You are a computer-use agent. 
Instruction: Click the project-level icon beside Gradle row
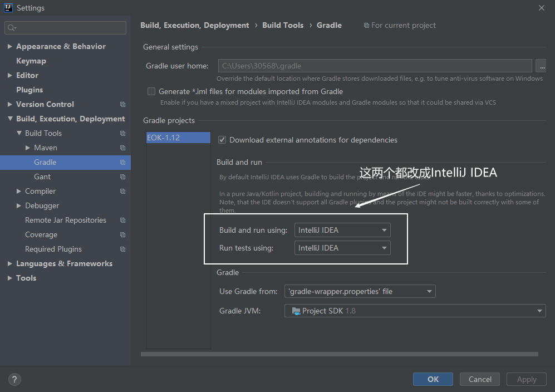[x=122, y=163]
